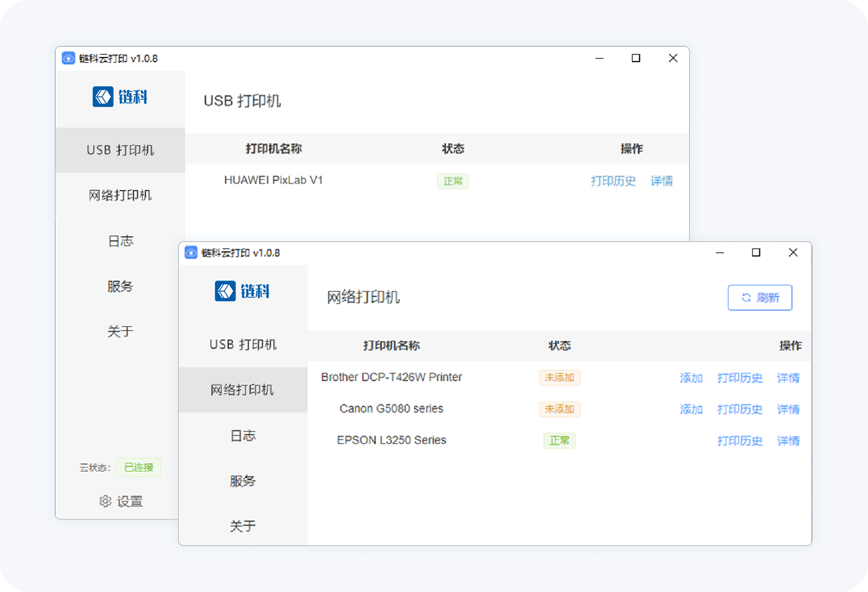Open 关于 tab in back window

click(x=120, y=331)
